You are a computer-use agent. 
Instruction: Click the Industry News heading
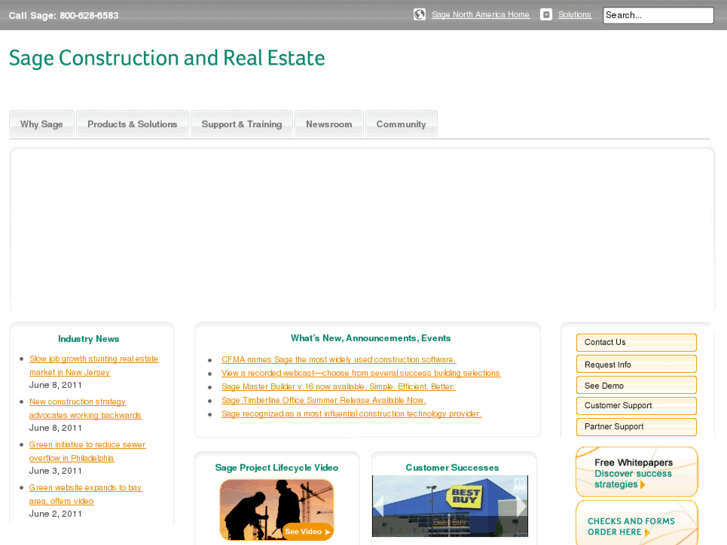coord(89,339)
